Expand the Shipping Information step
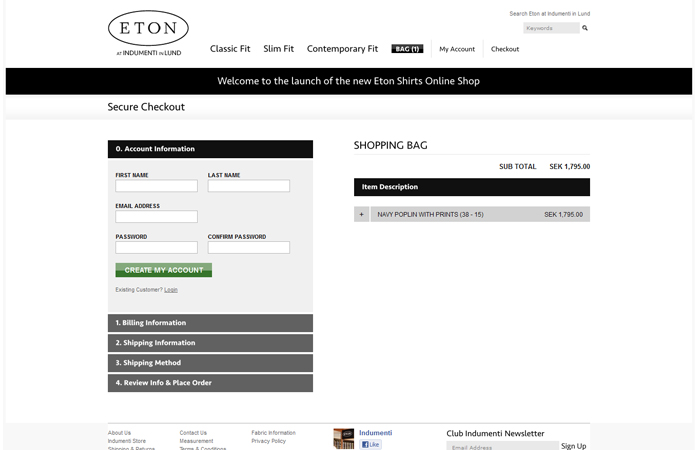 tap(210, 343)
